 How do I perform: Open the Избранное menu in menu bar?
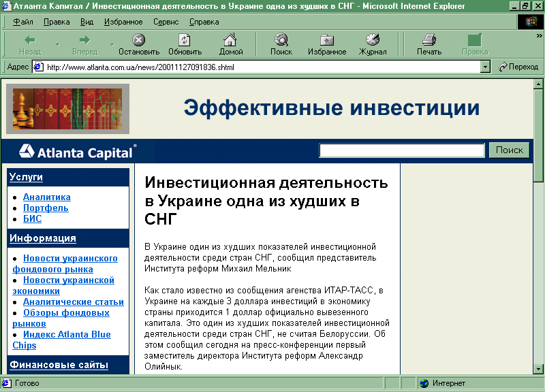(x=123, y=22)
